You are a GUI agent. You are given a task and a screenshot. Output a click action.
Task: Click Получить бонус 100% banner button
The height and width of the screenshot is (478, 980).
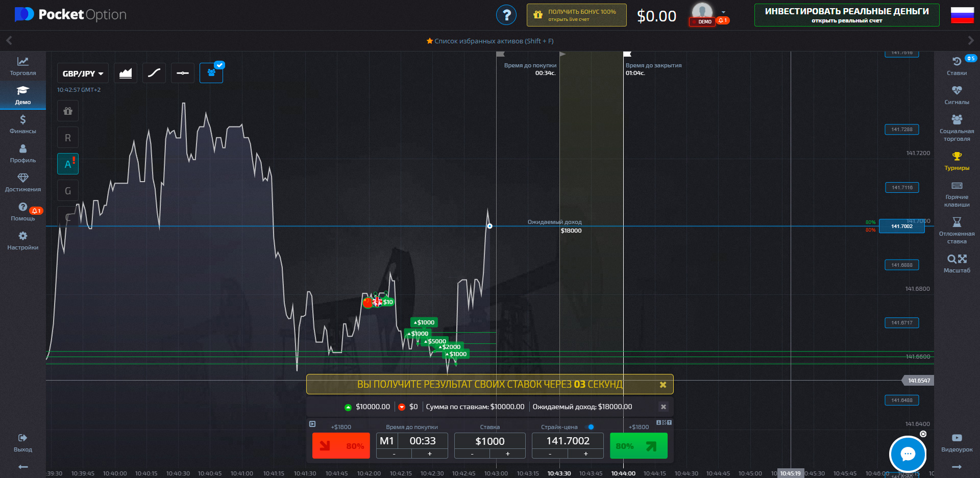click(x=576, y=15)
